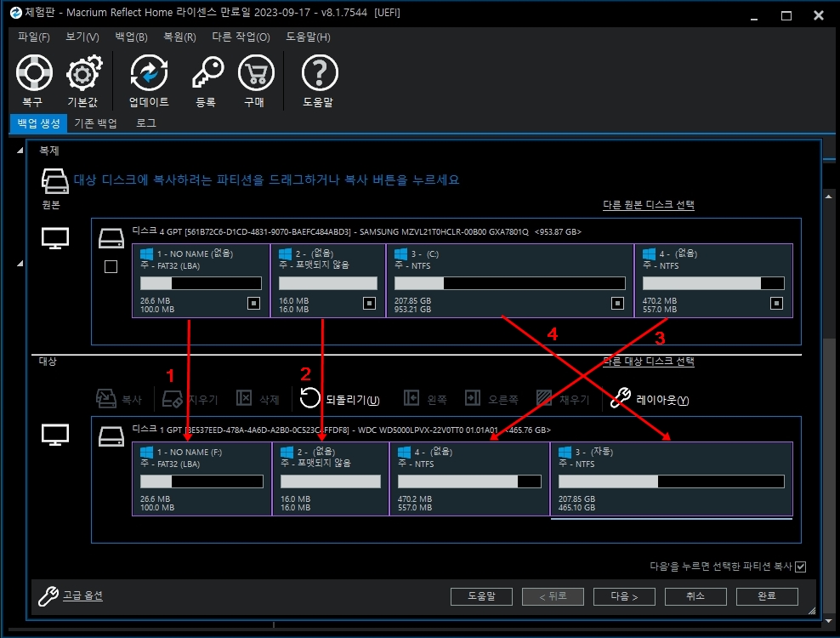This screenshot has height=638, width=840.
Task: Collapse the 복제 section triangle
Action: click(20, 151)
